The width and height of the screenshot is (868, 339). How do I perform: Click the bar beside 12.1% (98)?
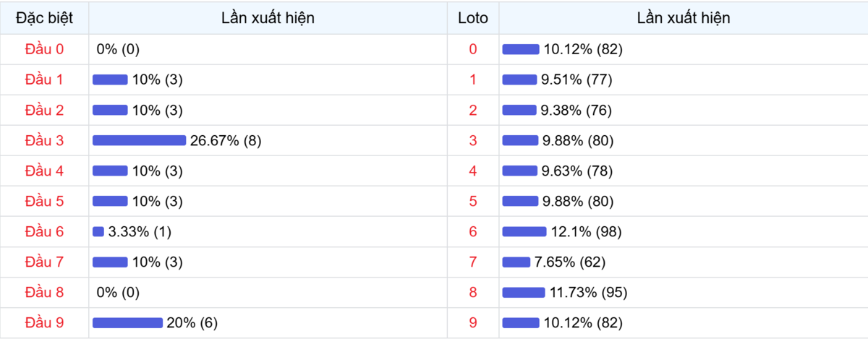point(524,231)
